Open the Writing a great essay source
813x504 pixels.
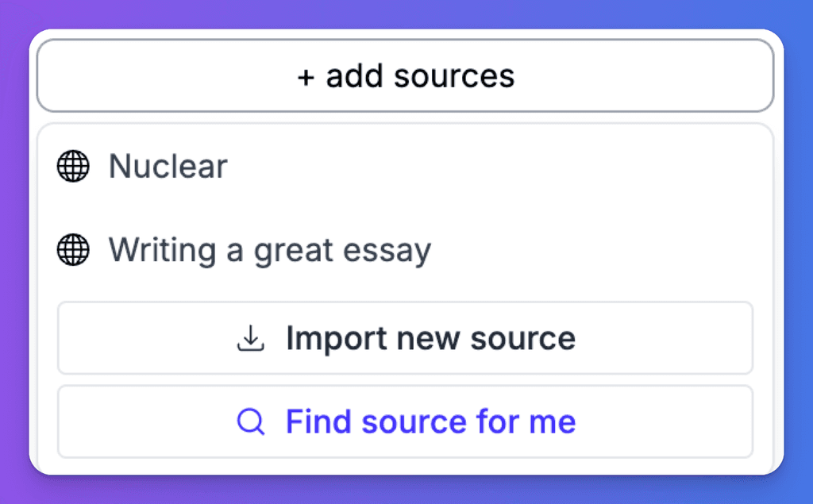[x=270, y=250]
